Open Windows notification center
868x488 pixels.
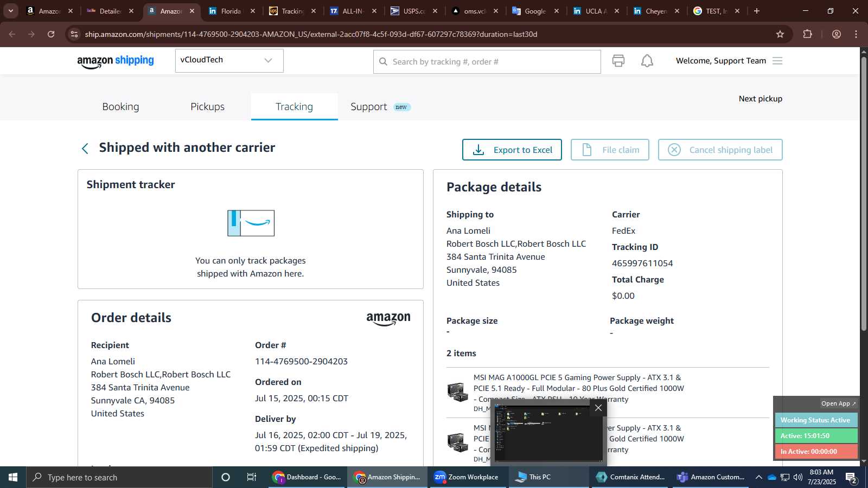pyautogui.click(x=851, y=478)
